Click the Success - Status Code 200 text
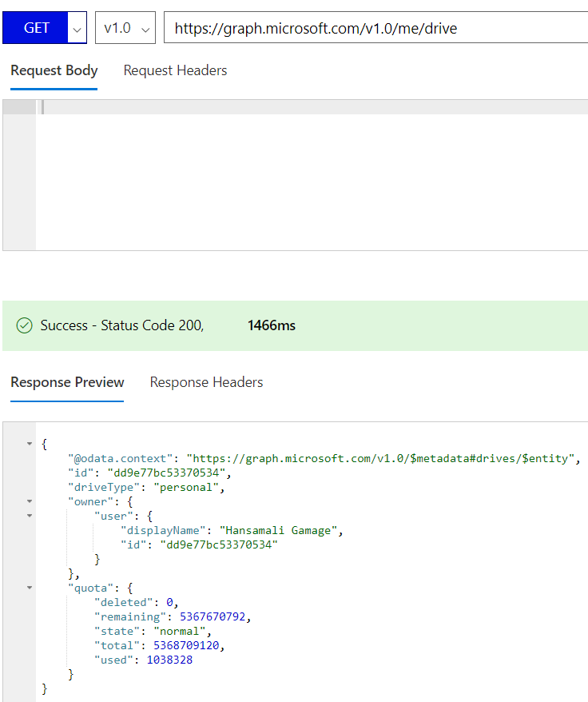The height and width of the screenshot is (702, 588). pos(122,325)
